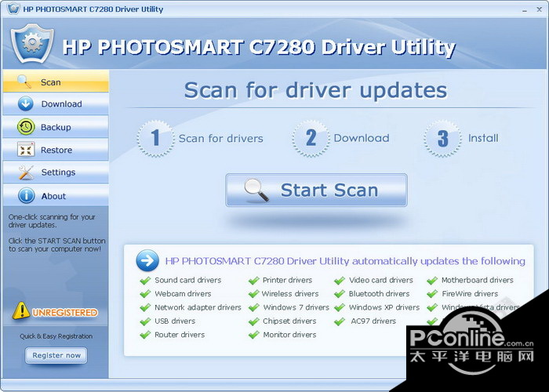The height and width of the screenshot is (392, 549).
Task: Click the green checkmark beside Webcam drivers
Action: coord(145,294)
